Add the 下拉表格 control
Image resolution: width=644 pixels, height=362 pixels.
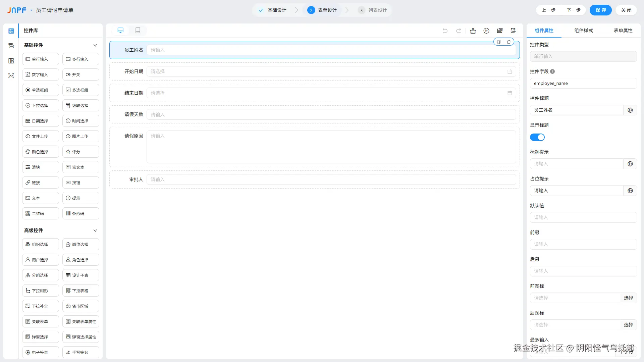pyautogui.click(x=81, y=291)
